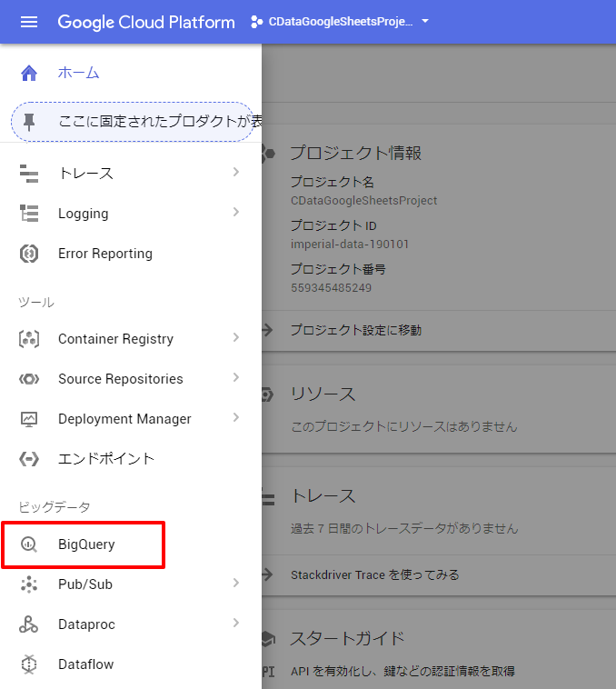Click the pin icon in pinned-products area
Viewport: 616px width, 689px height.
[x=29, y=122]
